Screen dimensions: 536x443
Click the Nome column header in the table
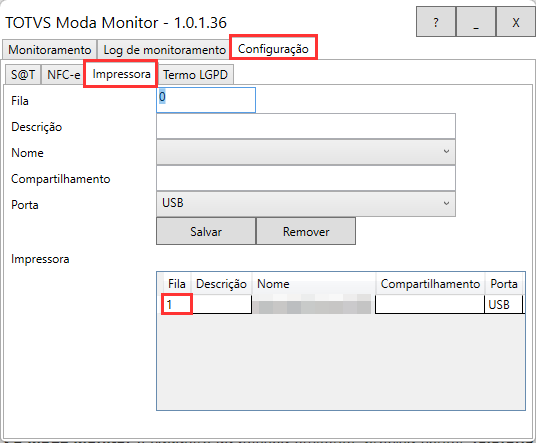[x=313, y=284]
